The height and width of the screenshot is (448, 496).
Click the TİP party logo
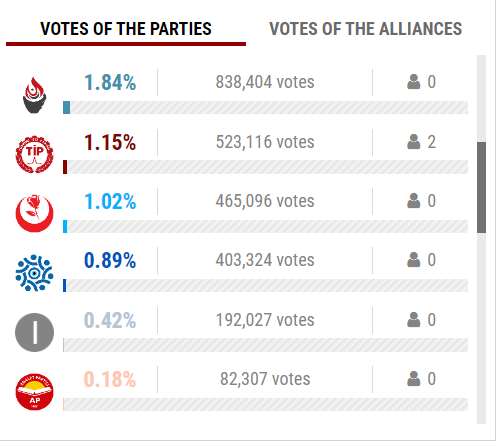coord(34,154)
